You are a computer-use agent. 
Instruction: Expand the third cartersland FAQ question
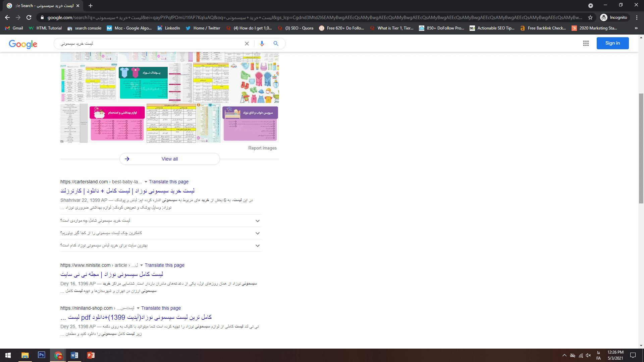point(161,245)
